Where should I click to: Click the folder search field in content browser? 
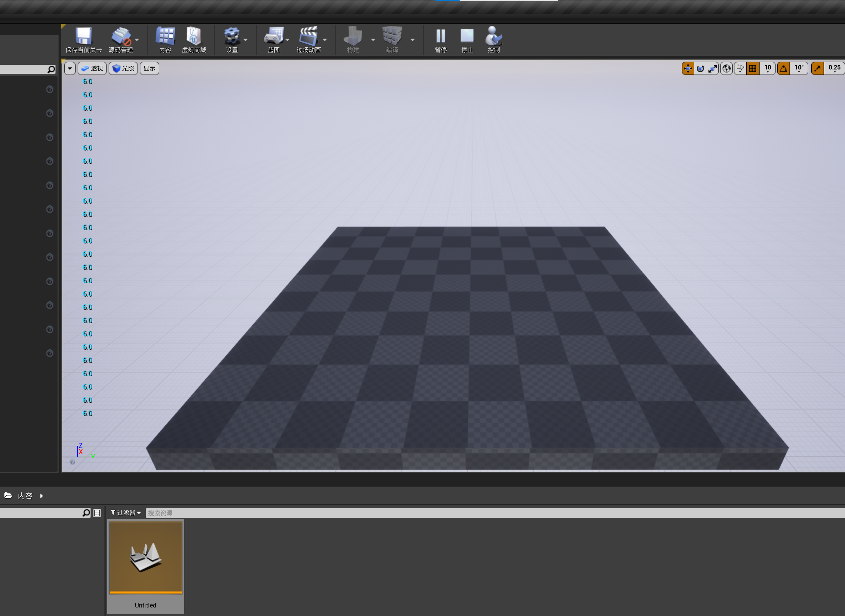pyautogui.click(x=41, y=513)
